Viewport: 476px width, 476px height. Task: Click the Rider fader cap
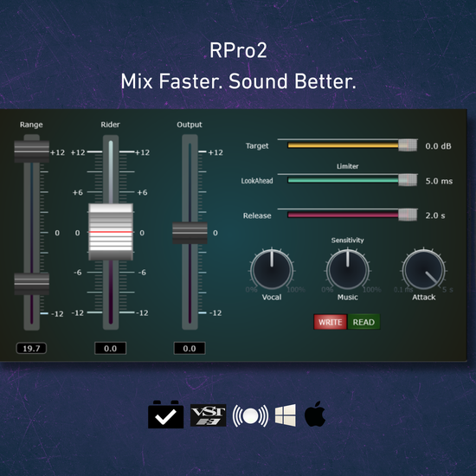click(111, 232)
